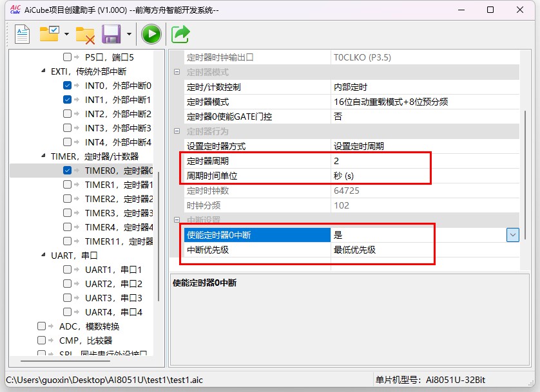Open dropdown arrow beside save icon
The image size is (540, 392).
coord(129,34)
